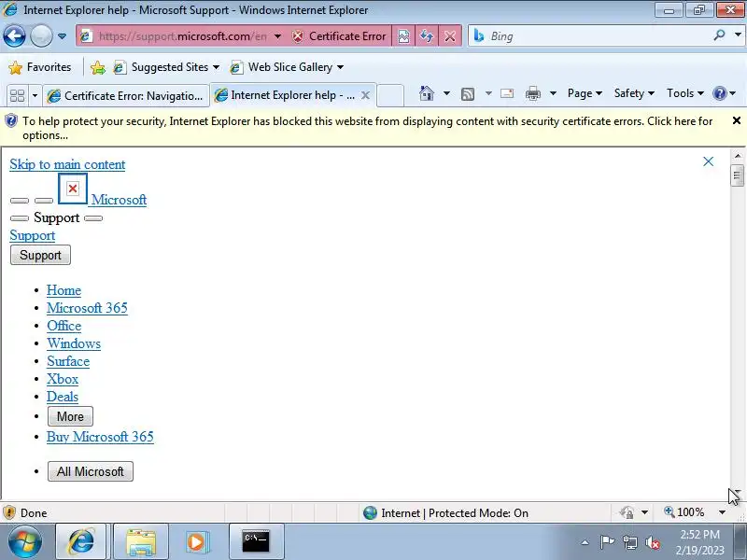Click the Read Mail envelope icon
The width and height of the screenshot is (747, 560).
pos(507,93)
